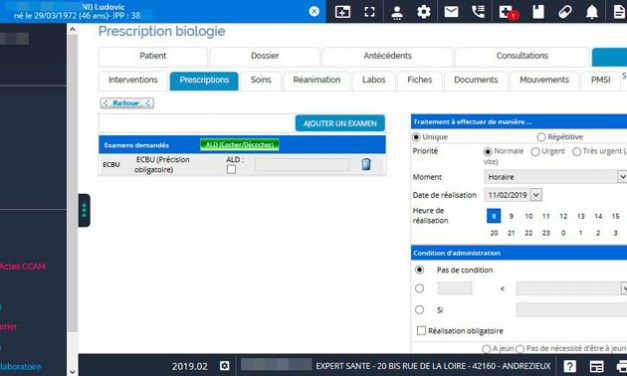Switch to the Documents tab
The height and width of the screenshot is (376, 627).
click(475, 80)
